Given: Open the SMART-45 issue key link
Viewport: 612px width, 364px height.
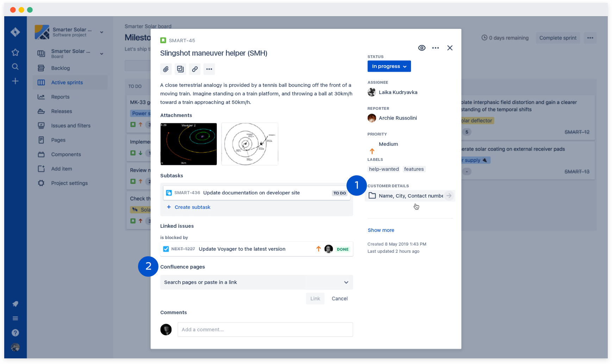Looking at the screenshot, I should pyautogui.click(x=182, y=40).
